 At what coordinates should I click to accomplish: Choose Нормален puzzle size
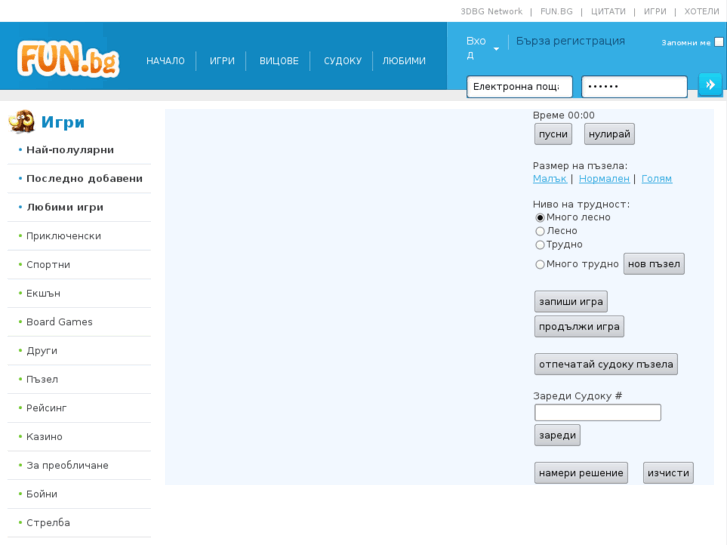click(604, 179)
